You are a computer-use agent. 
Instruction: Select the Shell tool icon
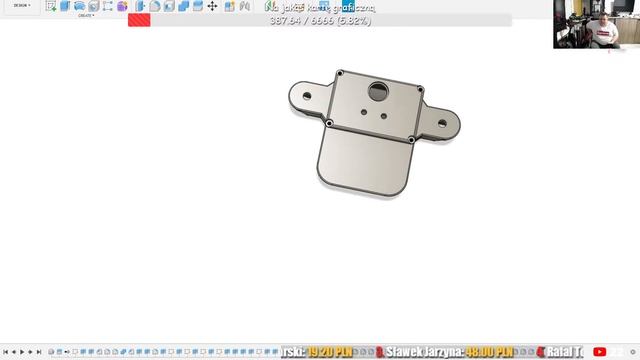[x=169, y=6]
